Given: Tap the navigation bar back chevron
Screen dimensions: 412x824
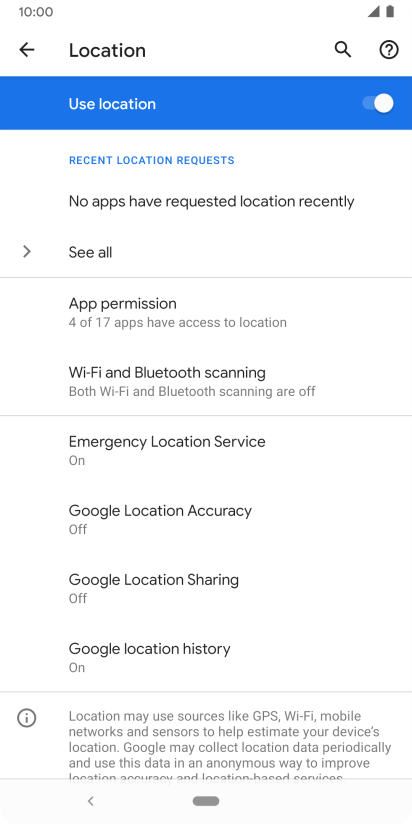Looking at the screenshot, I should [x=90, y=801].
